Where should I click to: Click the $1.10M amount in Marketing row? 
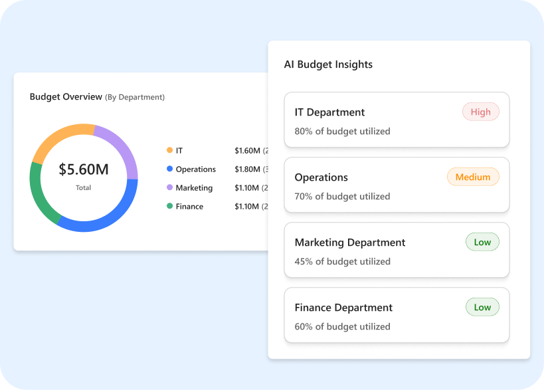pos(246,188)
